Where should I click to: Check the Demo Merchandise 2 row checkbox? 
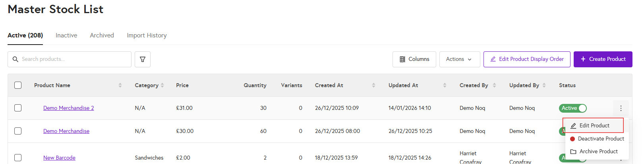18,108
